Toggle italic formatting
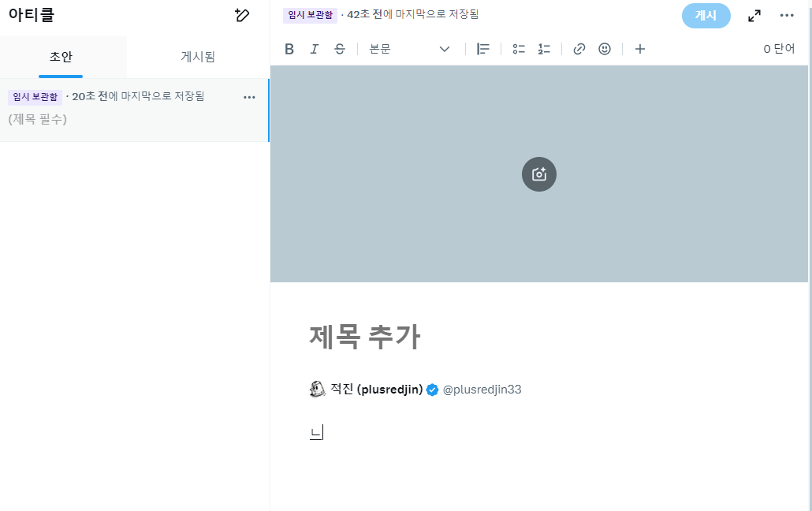The width and height of the screenshot is (812, 511). (x=314, y=49)
